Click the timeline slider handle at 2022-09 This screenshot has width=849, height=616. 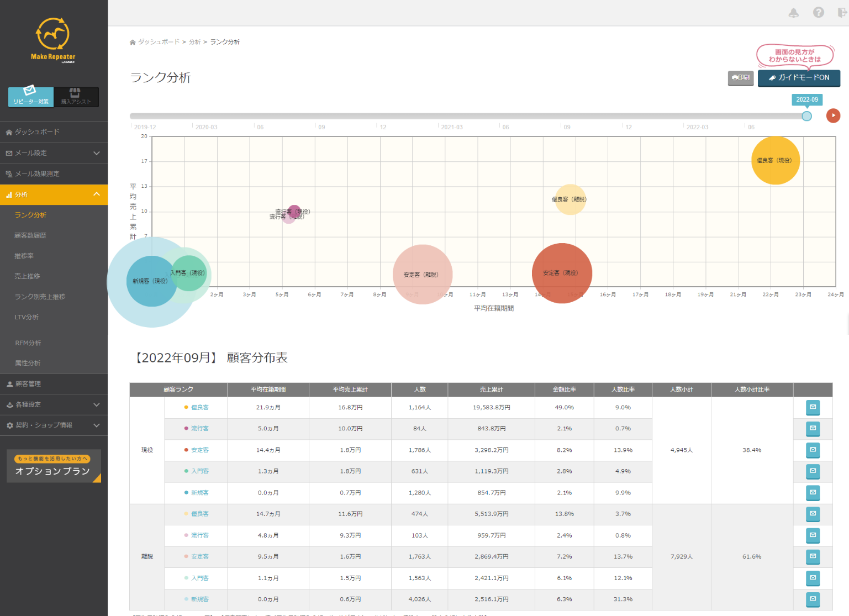point(806,116)
